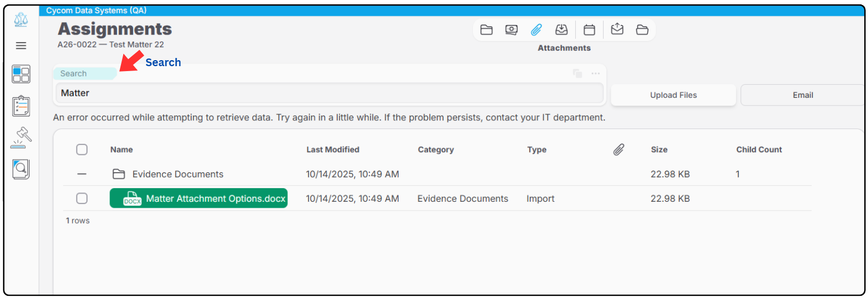
Task: Click the Search field label
Action: tap(73, 73)
